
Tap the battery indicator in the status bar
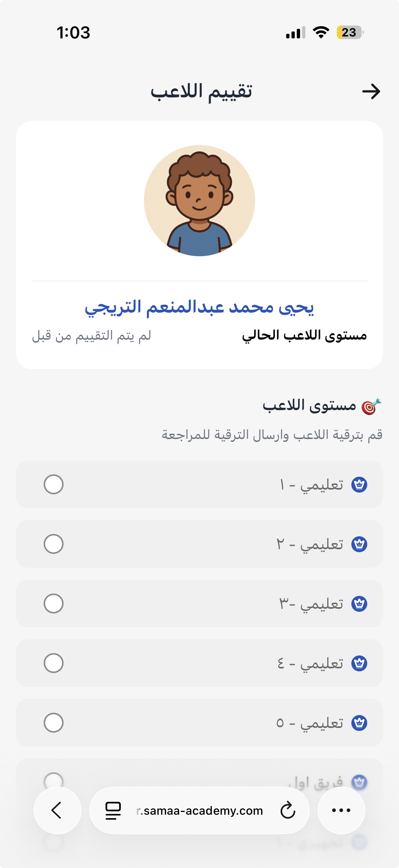(x=349, y=33)
